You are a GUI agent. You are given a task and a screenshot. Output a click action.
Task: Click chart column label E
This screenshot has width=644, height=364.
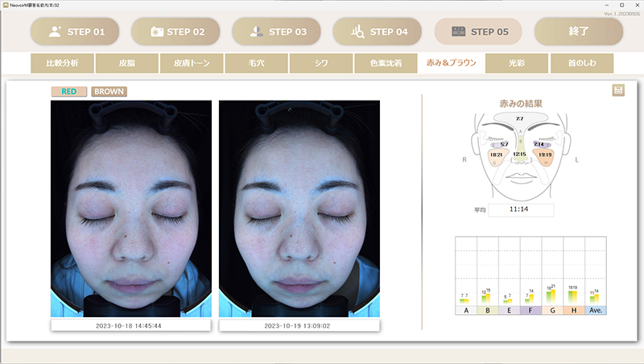(510, 311)
